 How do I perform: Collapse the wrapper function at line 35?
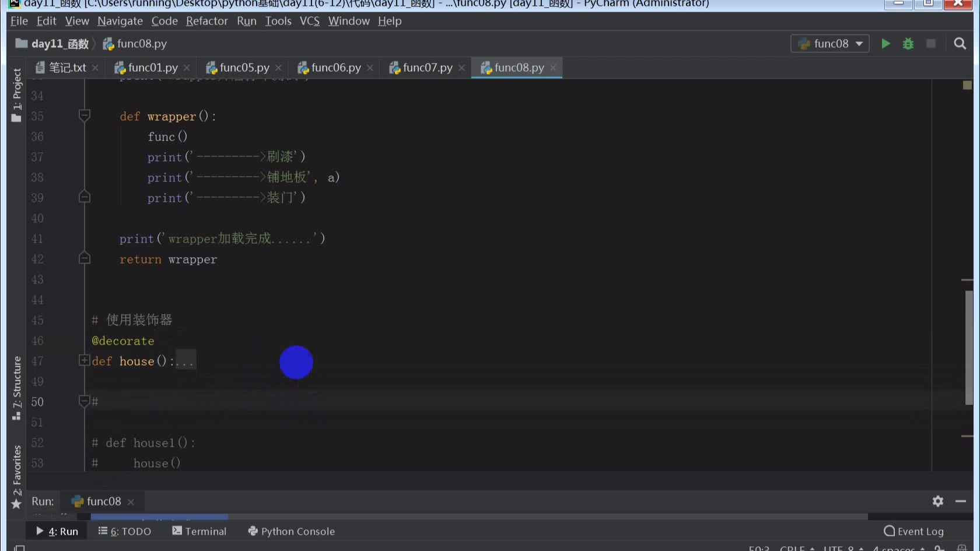point(84,115)
